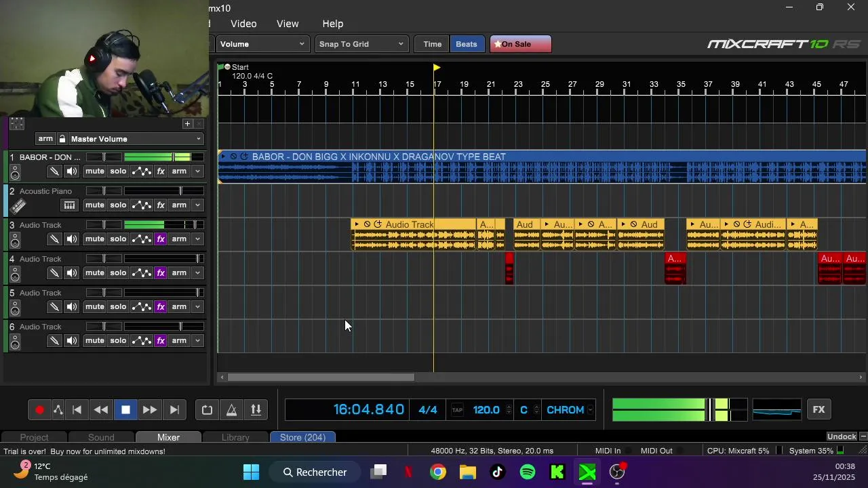Screen dimensions: 868x488
Task: Arm the BABOR - DON track
Action: pos(179,171)
